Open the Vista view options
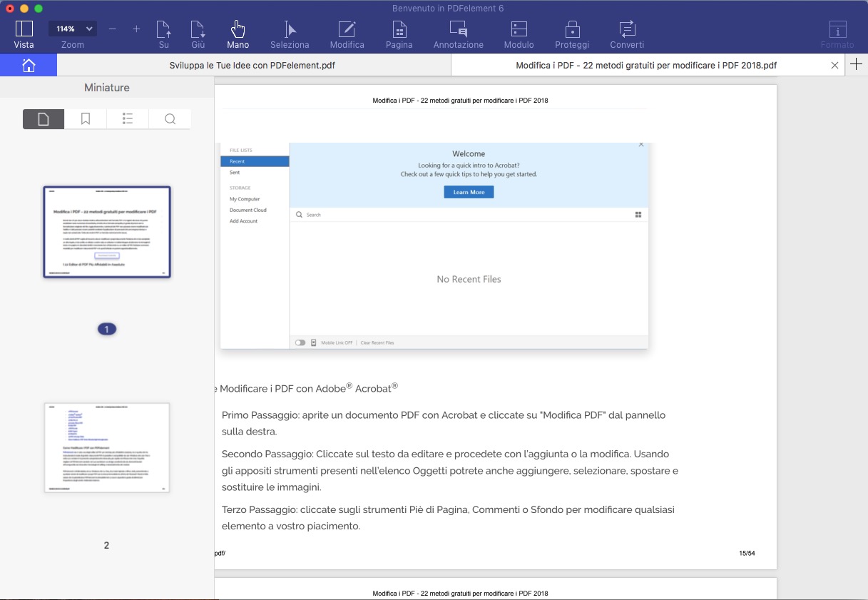868x600 pixels. [x=24, y=34]
